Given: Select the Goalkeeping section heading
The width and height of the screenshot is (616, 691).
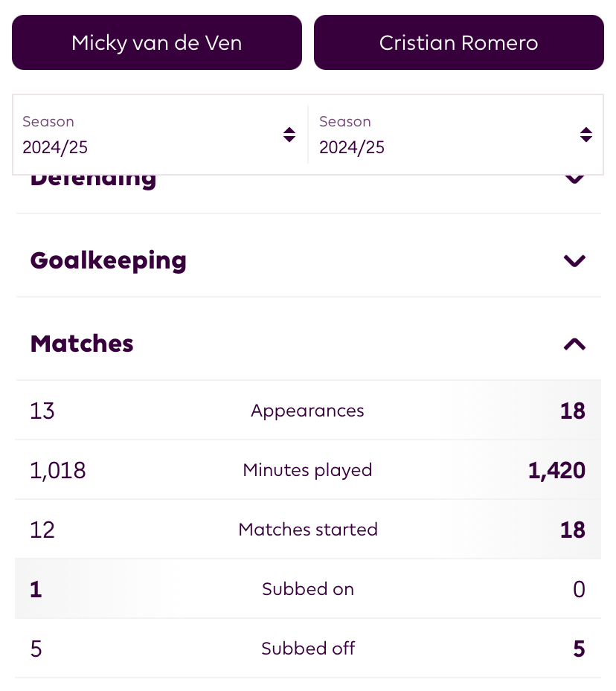Looking at the screenshot, I should click(x=109, y=260).
